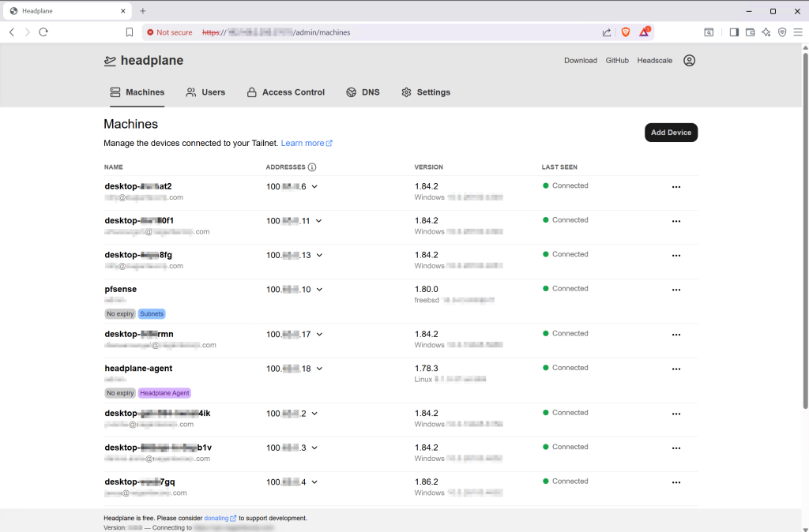Click the Headplane Agent purple tag
Screen dimensions: 809x532
point(164,393)
